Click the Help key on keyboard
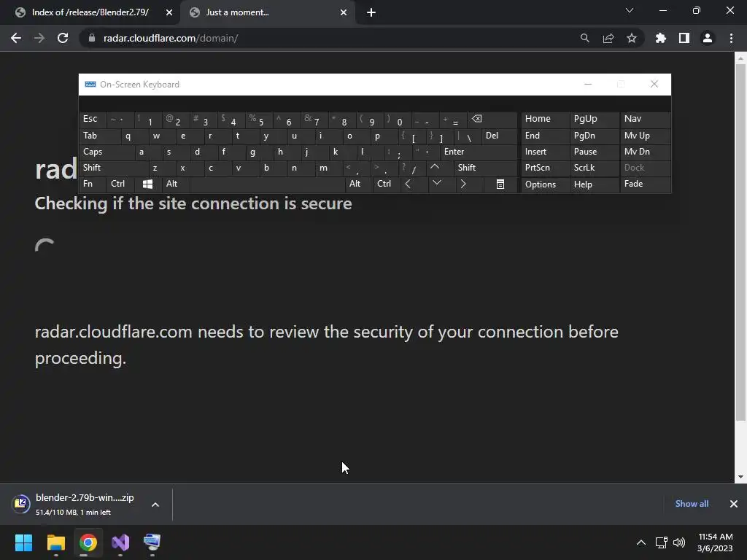The width and height of the screenshot is (747, 560). pyautogui.click(x=595, y=184)
